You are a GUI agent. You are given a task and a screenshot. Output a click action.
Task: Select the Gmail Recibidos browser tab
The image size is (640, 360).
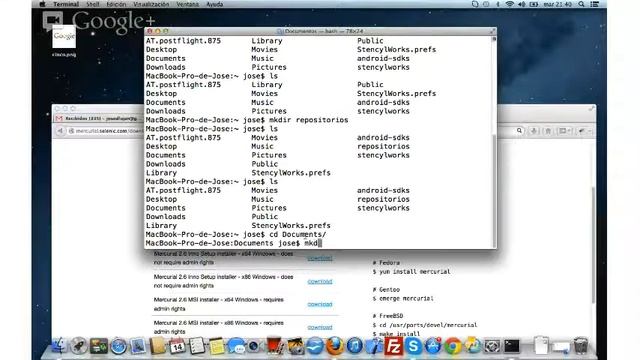coord(98,118)
